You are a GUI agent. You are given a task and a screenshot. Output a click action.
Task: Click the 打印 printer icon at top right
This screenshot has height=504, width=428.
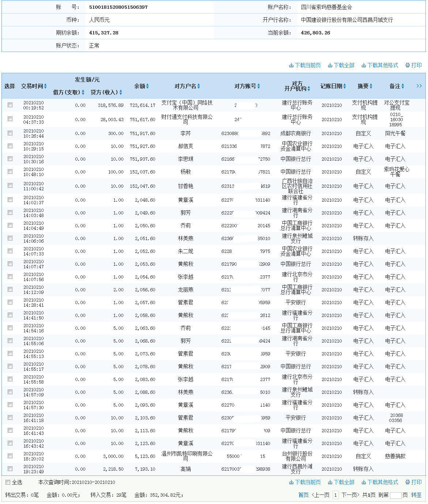(408, 65)
